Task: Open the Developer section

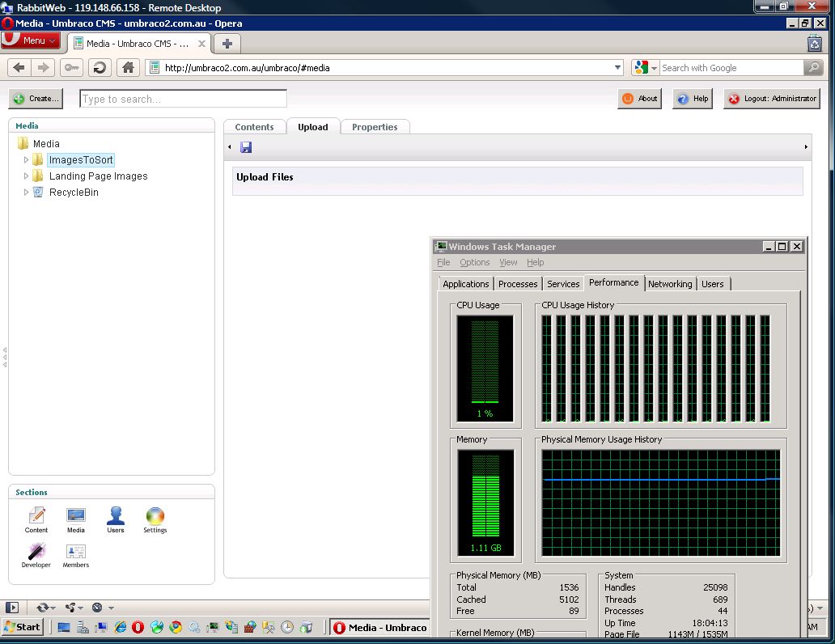Action: coord(36,555)
